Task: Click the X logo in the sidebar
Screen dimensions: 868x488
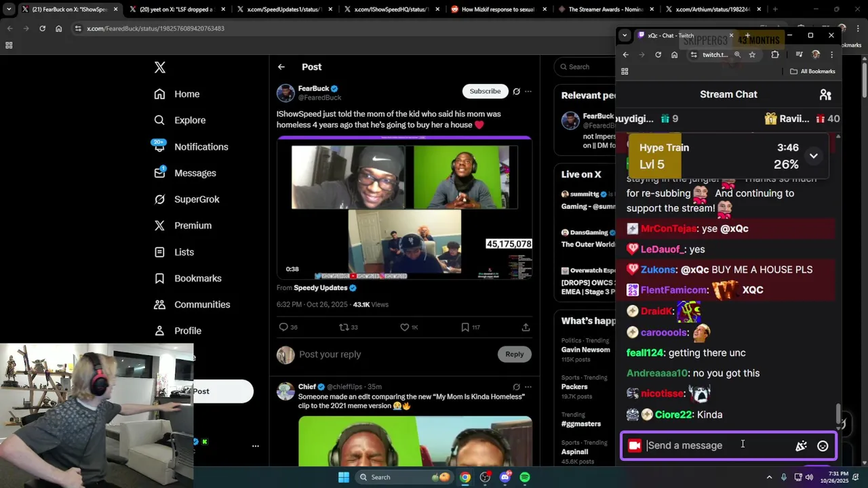Action: (x=160, y=67)
